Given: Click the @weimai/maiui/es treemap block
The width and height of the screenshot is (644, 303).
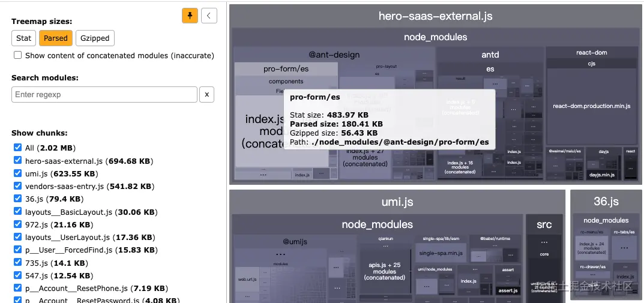Looking at the screenshot, I should pyautogui.click(x=565, y=151).
